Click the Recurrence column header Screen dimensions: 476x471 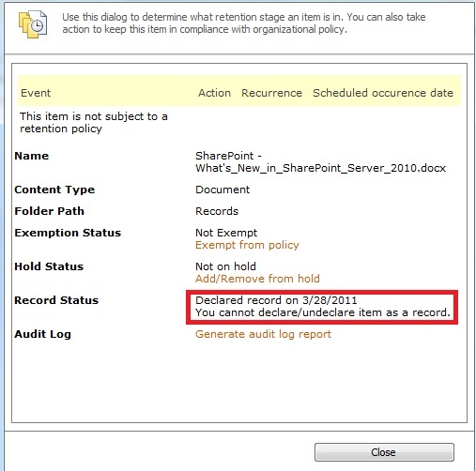271,93
